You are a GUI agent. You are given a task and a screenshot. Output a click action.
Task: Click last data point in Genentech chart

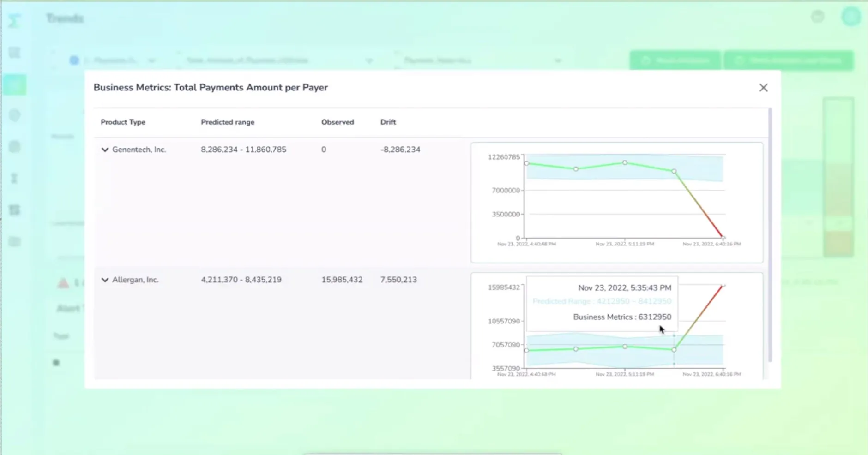tap(723, 238)
